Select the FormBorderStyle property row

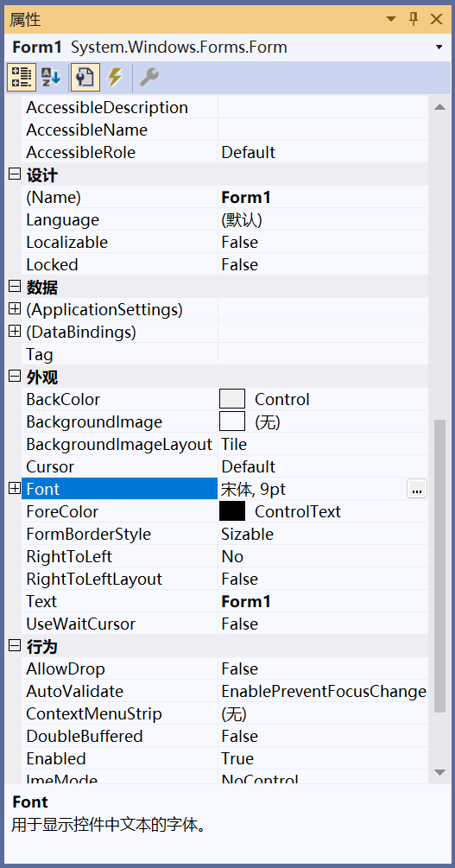[x=224, y=534]
